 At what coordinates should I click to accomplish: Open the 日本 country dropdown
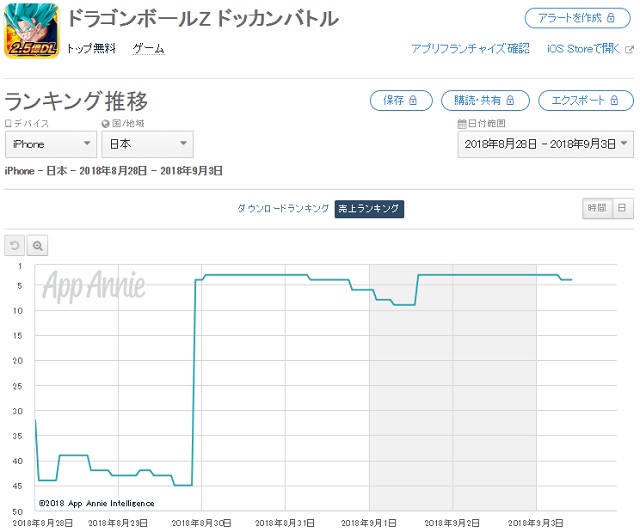(147, 145)
